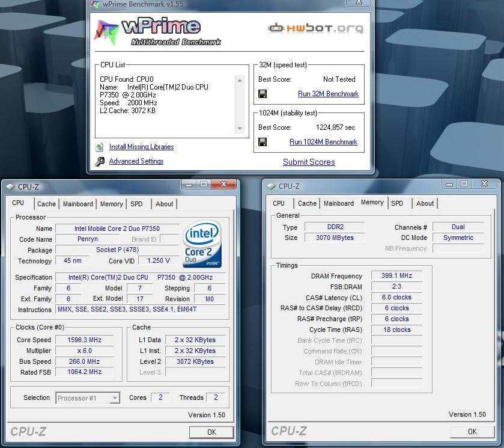This screenshot has width=504, height=448.
Task: Click the Rated FSB value 1064.2 MHz
Action: click(84, 372)
